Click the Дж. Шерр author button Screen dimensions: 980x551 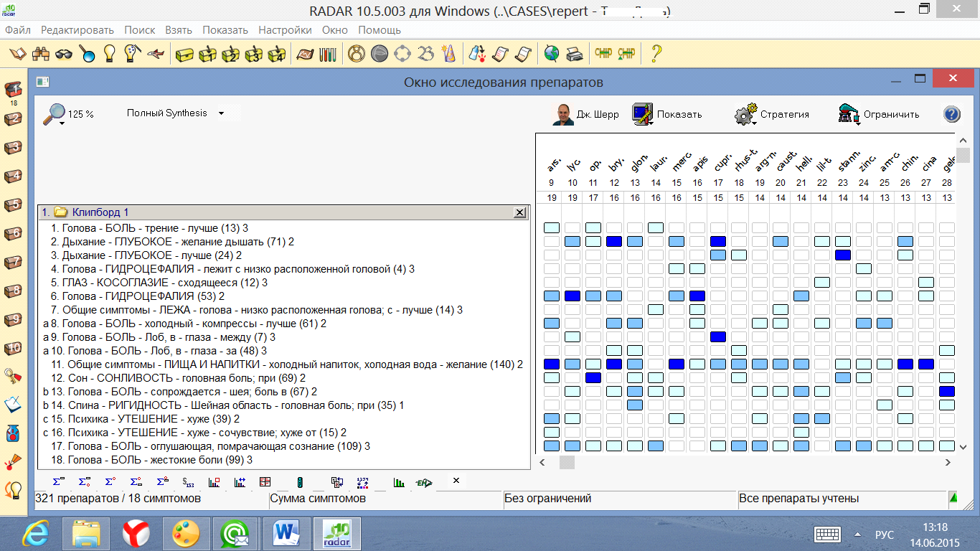click(586, 115)
